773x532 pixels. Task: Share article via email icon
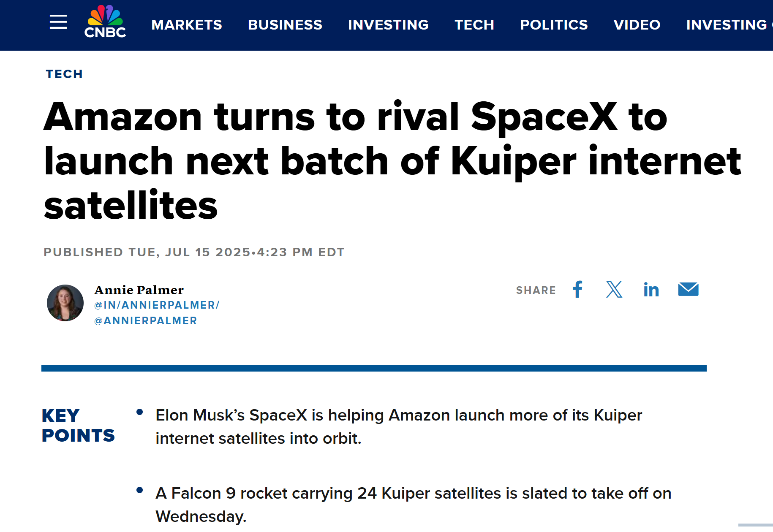(688, 290)
